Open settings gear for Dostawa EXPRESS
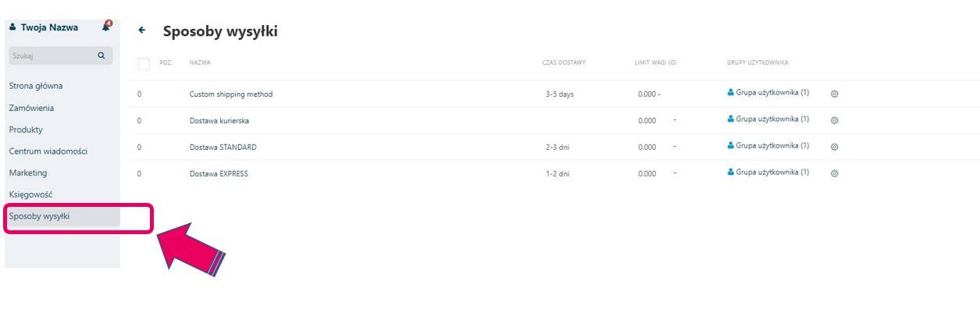This screenshot has height=313, width=980. point(834,173)
